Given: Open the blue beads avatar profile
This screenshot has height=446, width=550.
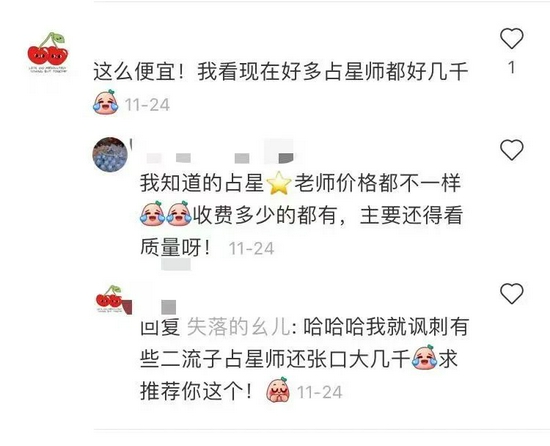Looking at the screenshot, I should coord(110,154).
